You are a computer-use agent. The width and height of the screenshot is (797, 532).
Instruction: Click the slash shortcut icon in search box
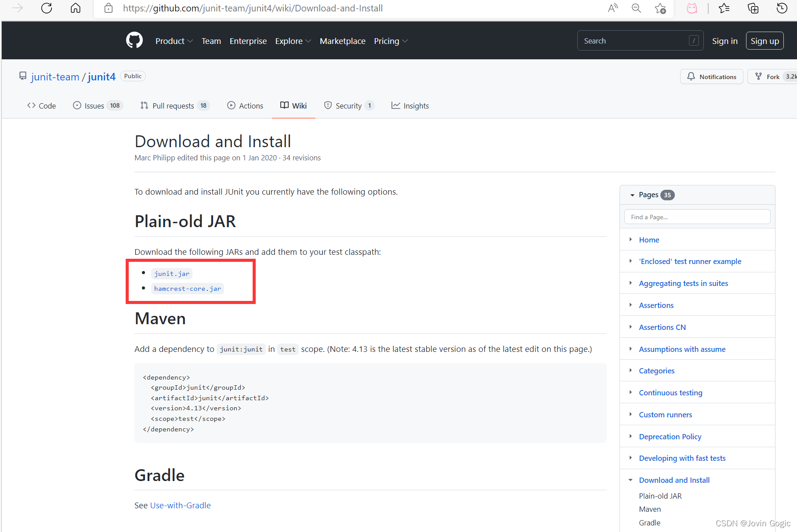[x=694, y=40]
